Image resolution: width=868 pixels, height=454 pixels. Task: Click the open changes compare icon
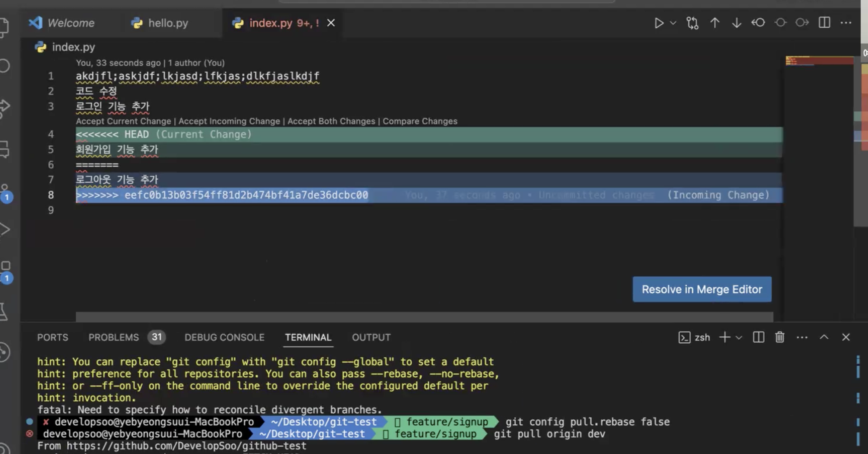[692, 23]
